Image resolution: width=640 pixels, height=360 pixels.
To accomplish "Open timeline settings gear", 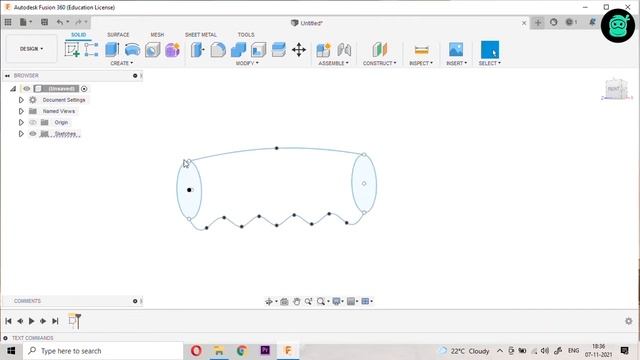I will pyautogui.click(x=629, y=321).
